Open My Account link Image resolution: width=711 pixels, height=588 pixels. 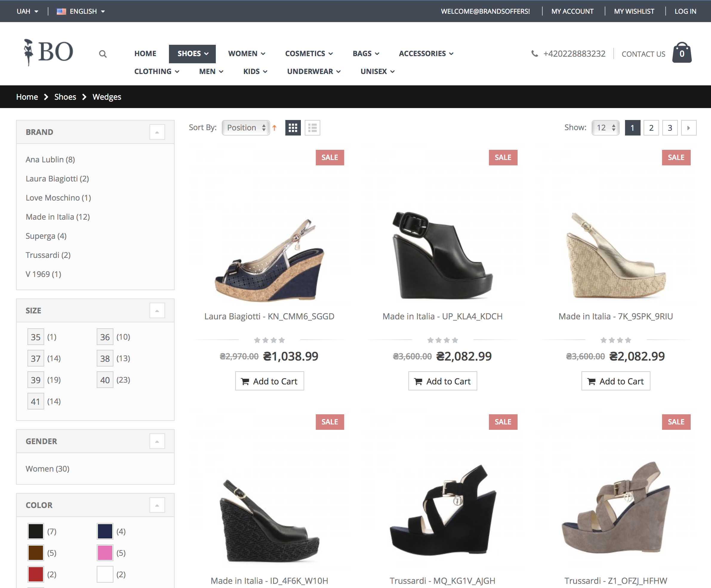[x=572, y=12]
